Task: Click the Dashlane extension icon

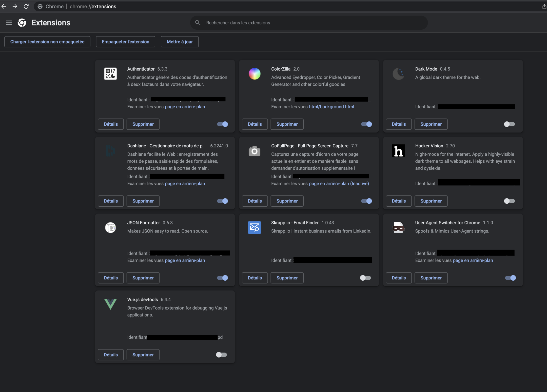Action: (110, 151)
